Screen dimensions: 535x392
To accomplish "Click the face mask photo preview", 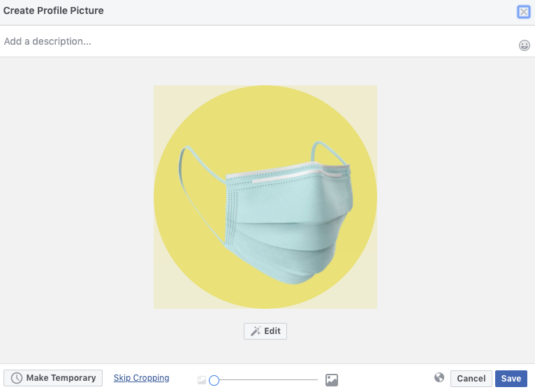I will (265, 197).
